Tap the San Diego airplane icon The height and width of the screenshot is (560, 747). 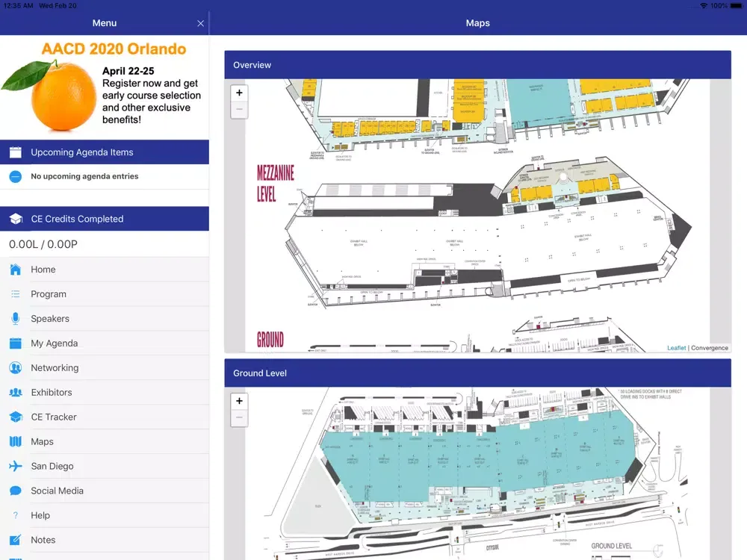[x=16, y=467]
